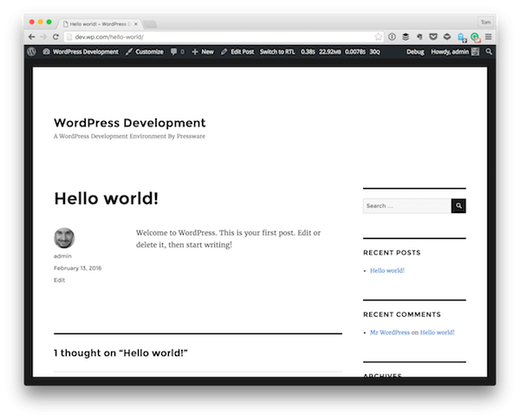Open the admin author link

(62, 256)
